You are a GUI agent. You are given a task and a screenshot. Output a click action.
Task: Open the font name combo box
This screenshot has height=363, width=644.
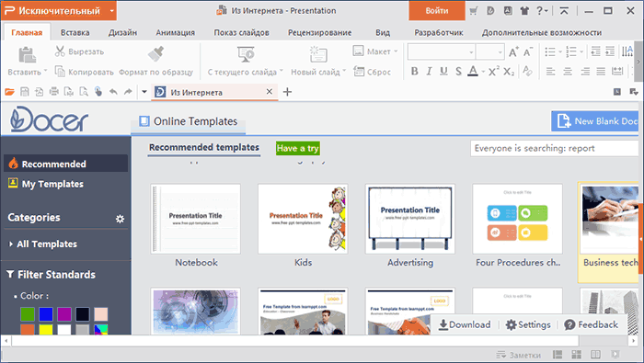(x=441, y=52)
